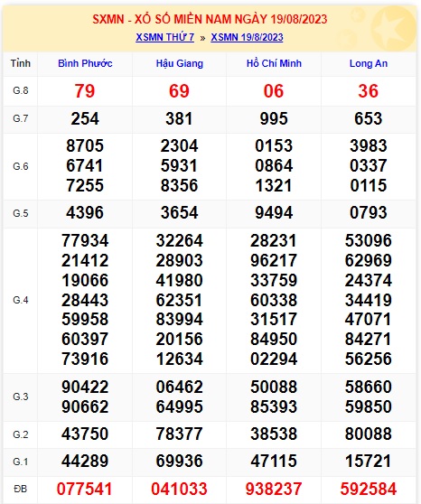The height and width of the screenshot is (504, 421).
Task: Click the number 83994
Action: click(179, 320)
